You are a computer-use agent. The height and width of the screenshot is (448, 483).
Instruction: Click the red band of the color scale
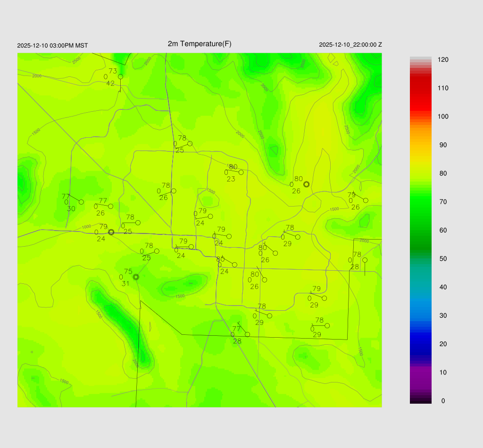[x=420, y=90]
